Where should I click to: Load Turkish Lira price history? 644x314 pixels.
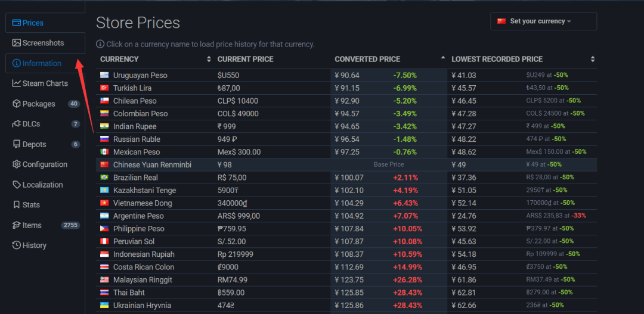[132, 88]
